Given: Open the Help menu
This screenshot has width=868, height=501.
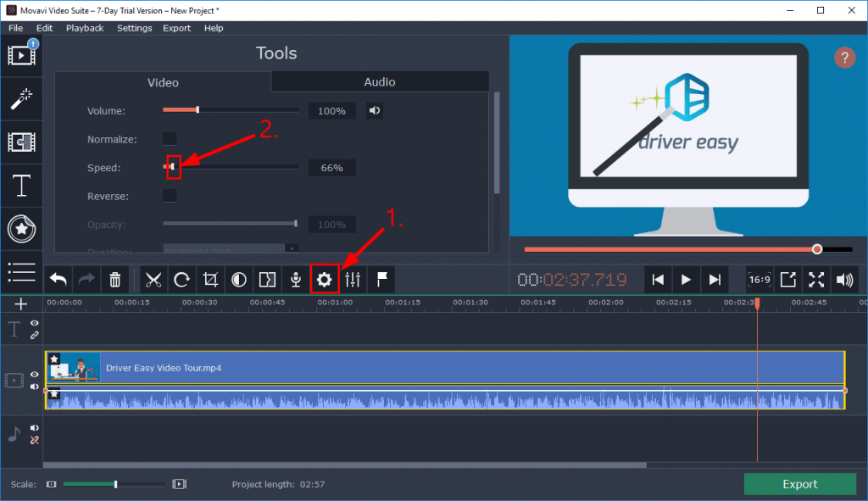Looking at the screenshot, I should pyautogui.click(x=213, y=28).
